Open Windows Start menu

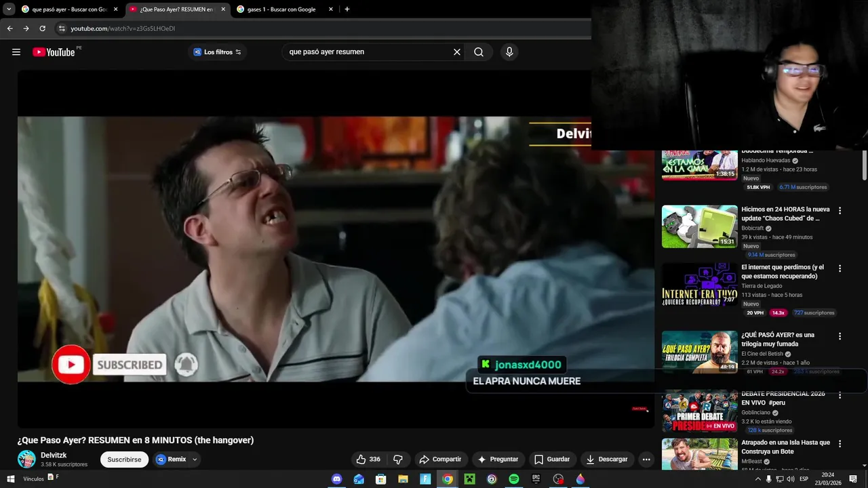tap(10, 479)
